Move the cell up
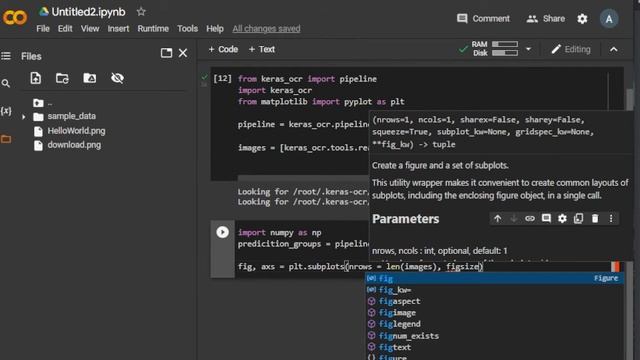Viewport: 640px width, 360px height. 498,218
